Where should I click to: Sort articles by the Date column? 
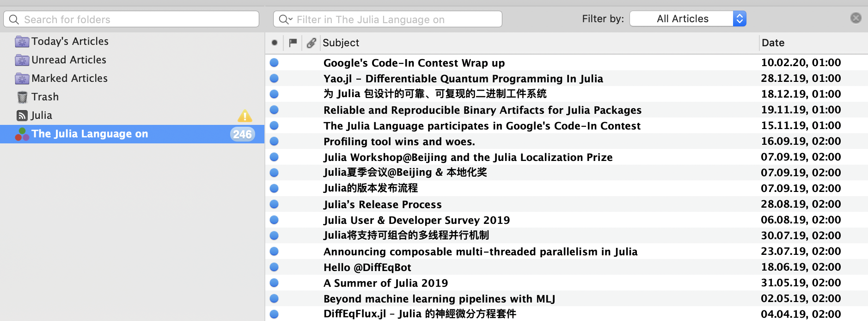point(773,43)
